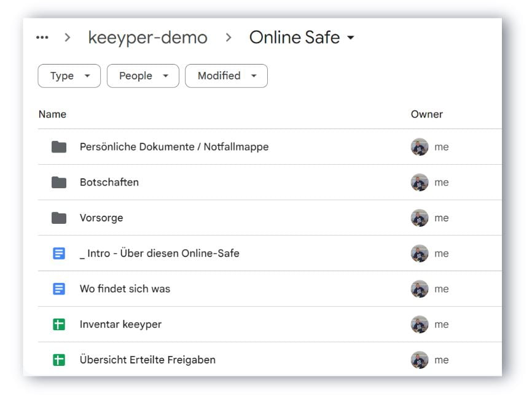Select the Inventar keeyper file name
The height and width of the screenshot is (404, 532).
[x=120, y=325]
